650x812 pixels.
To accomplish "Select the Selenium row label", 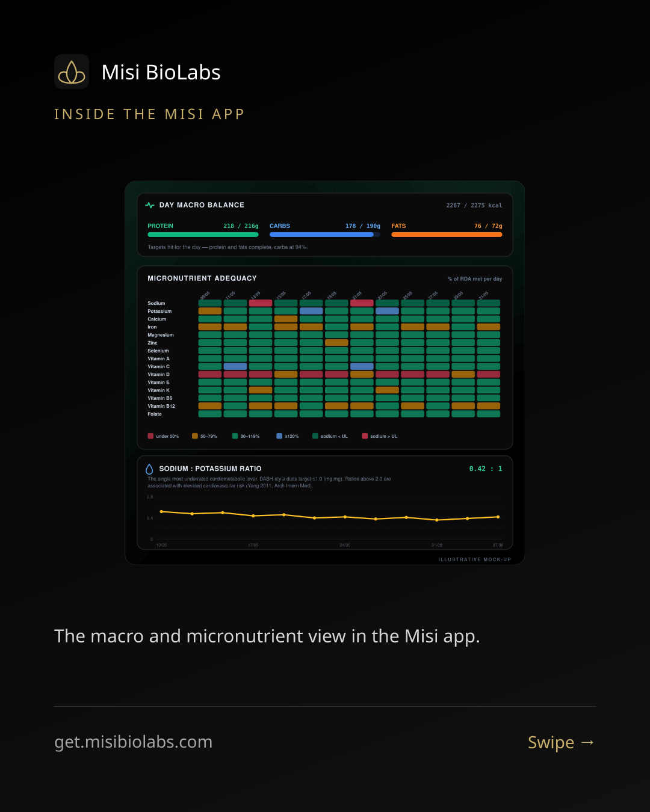I will point(158,351).
